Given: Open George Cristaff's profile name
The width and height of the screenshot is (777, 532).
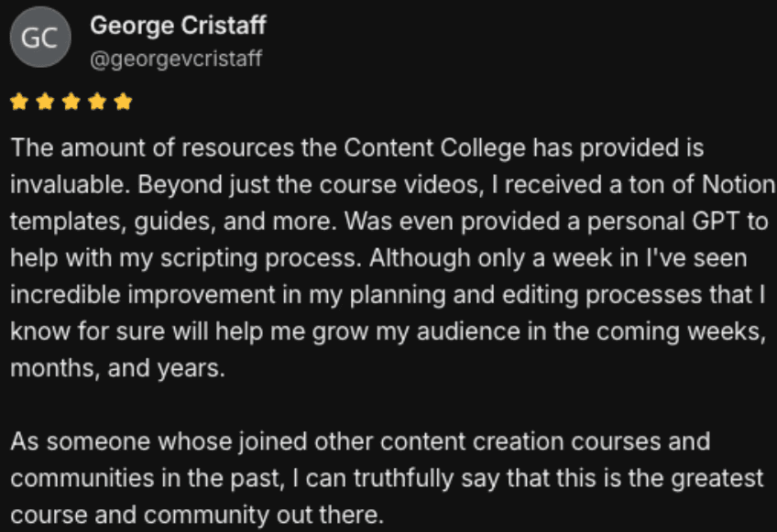Looking at the screenshot, I should tap(179, 26).
